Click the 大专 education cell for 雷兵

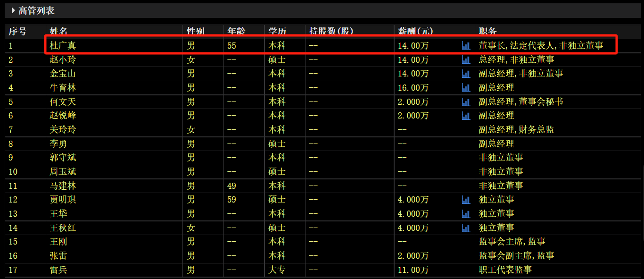(277, 270)
